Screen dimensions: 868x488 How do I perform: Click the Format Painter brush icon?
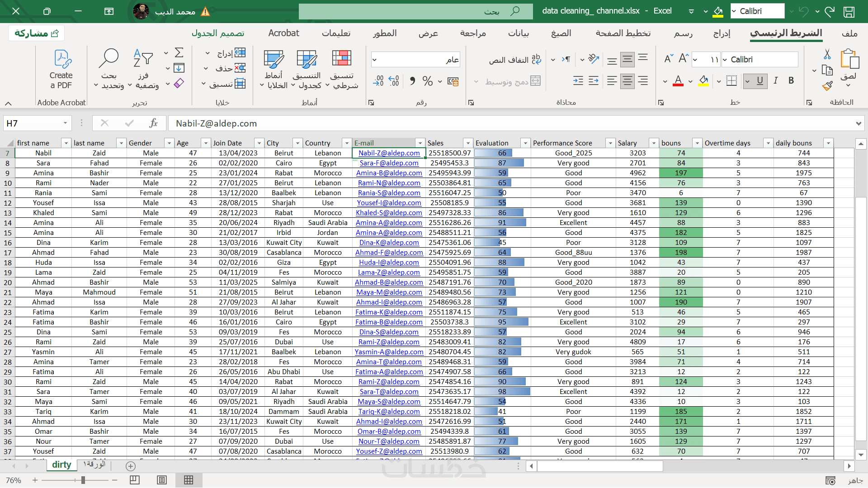827,86
